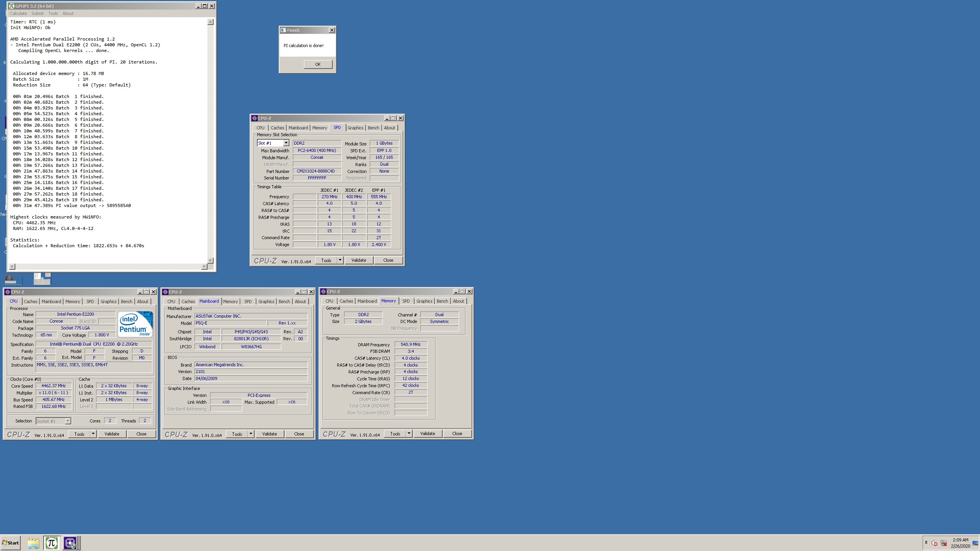The image size is (980, 551).
Task: Click the Mainboard CPU-Z window title icon
Action: 165,292
